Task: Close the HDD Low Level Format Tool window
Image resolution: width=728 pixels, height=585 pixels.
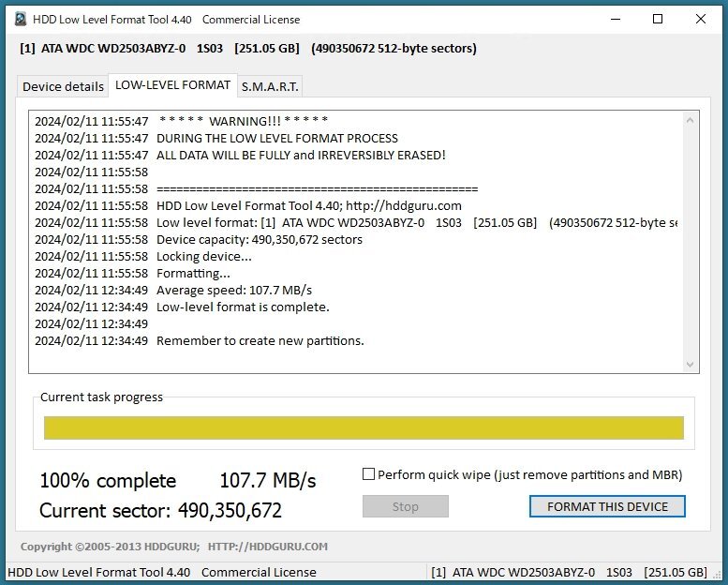Action: tap(701, 19)
